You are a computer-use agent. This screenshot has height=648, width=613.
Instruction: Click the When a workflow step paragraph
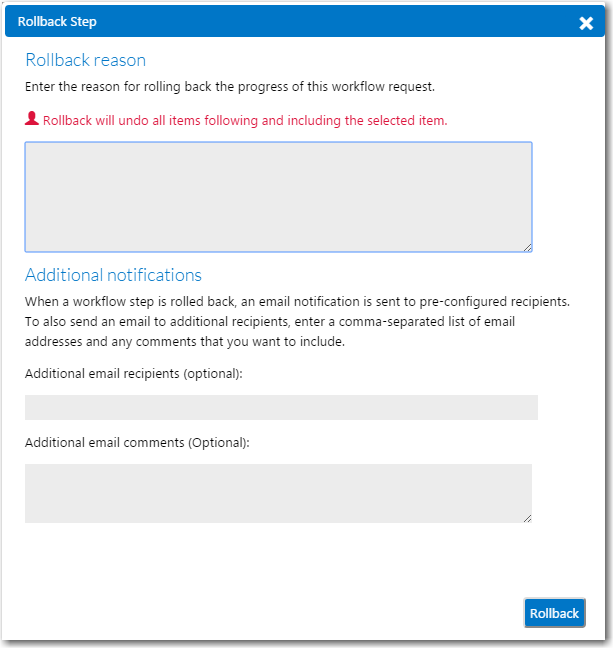coord(297,322)
